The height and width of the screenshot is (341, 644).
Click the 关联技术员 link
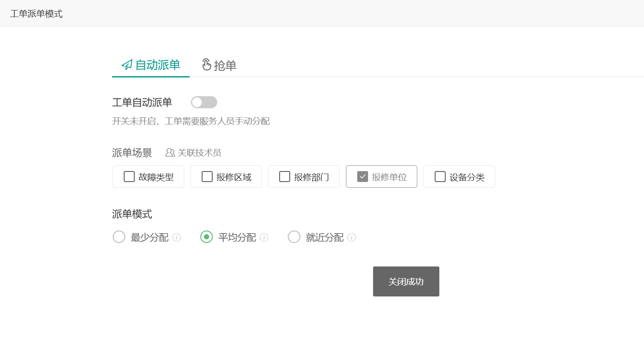[x=193, y=153]
